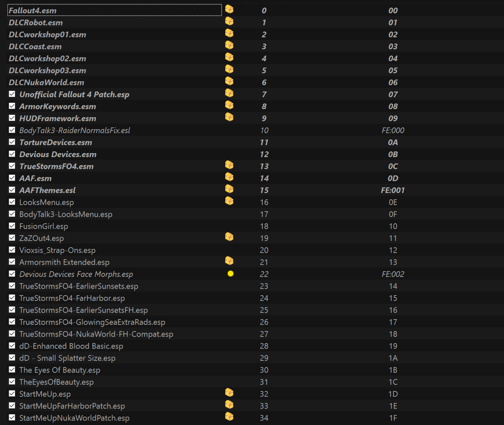This screenshot has width=504, height=425.
Task: Select the DLCNukaWorld.esm plugin row
Action: click(x=252, y=82)
